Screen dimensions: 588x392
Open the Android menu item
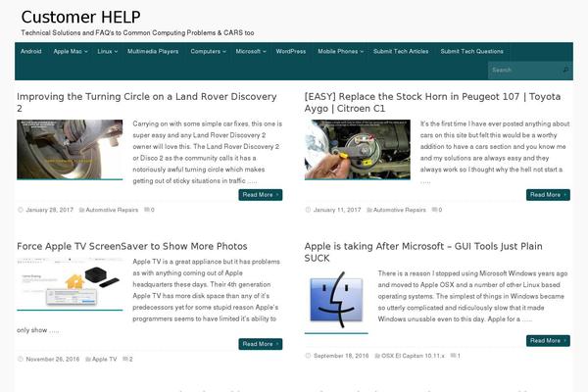point(31,51)
